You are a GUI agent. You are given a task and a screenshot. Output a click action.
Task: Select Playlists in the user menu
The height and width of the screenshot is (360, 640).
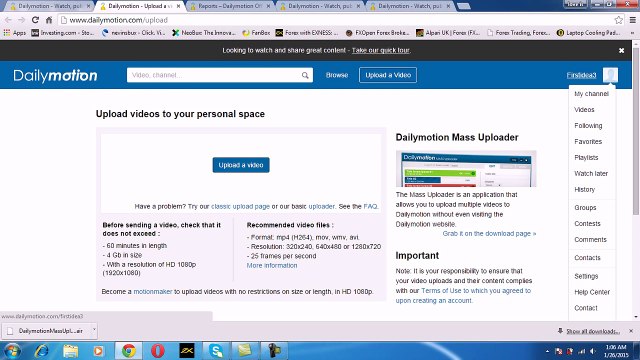pyautogui.click(x=586, y=158)
